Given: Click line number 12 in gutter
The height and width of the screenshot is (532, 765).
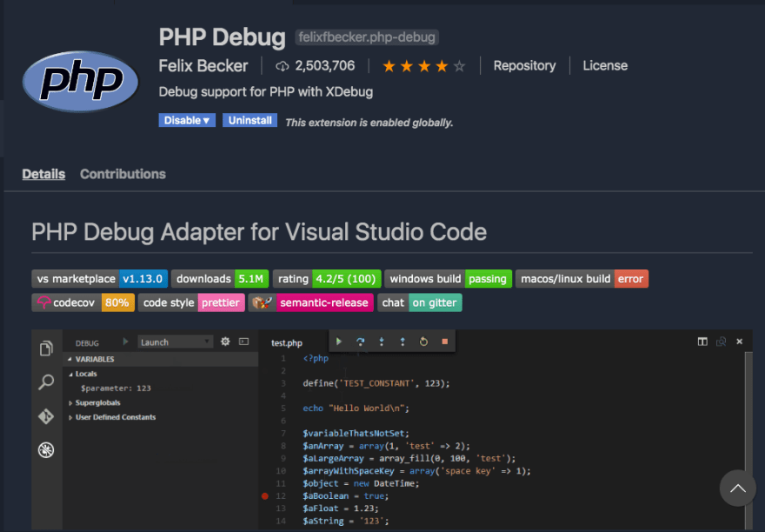Looking at the screenshot, I should point(281,495).
